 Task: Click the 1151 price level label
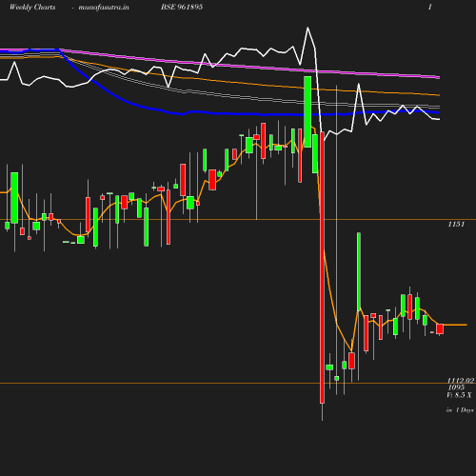(456, 224)
